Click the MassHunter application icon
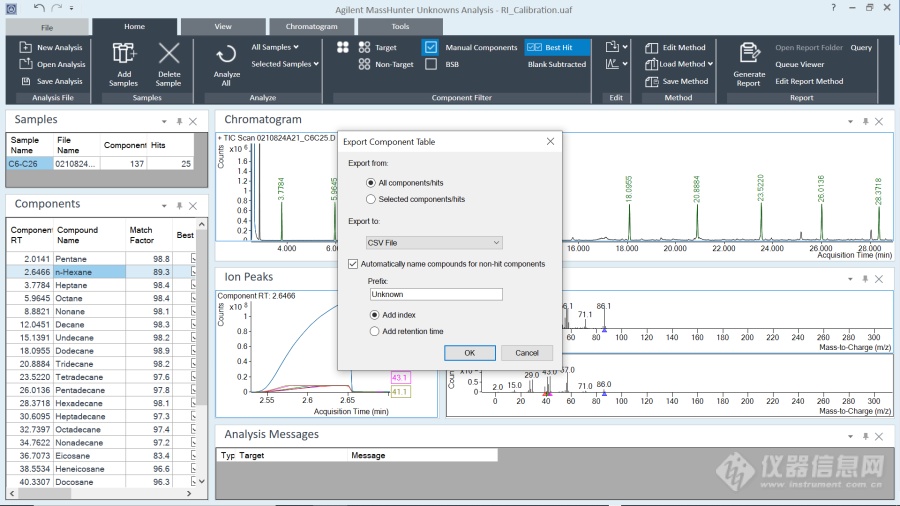 11,9
